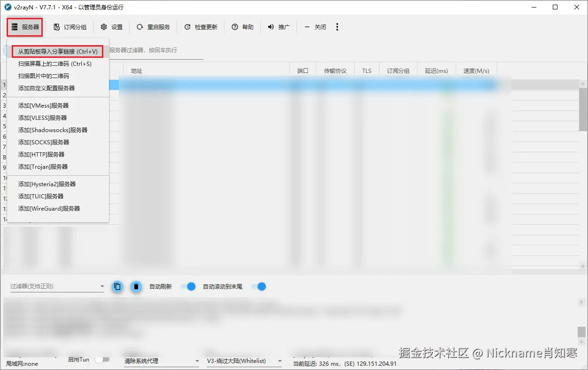Screen dimensions: 588x370
Task: Open the 服务器 toolbar menu
Action: tap(25, 27)
